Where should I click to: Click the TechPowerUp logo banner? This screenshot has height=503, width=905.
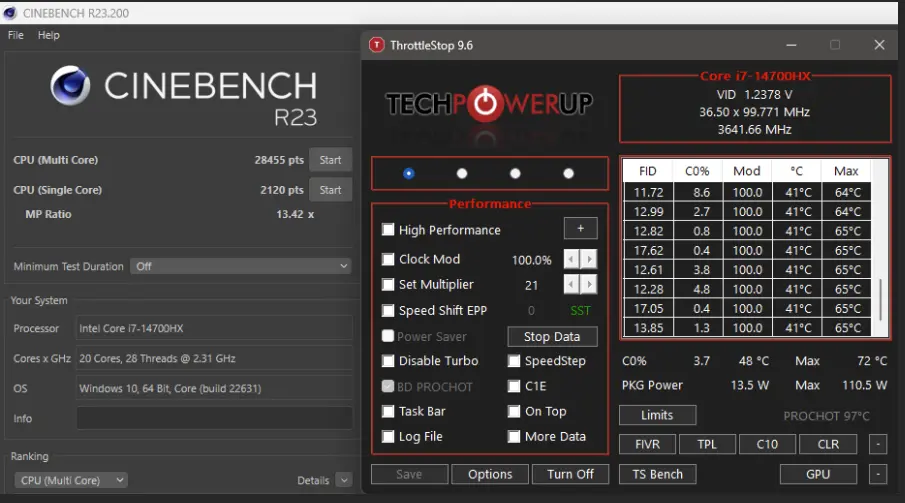[x=489, y=104]
